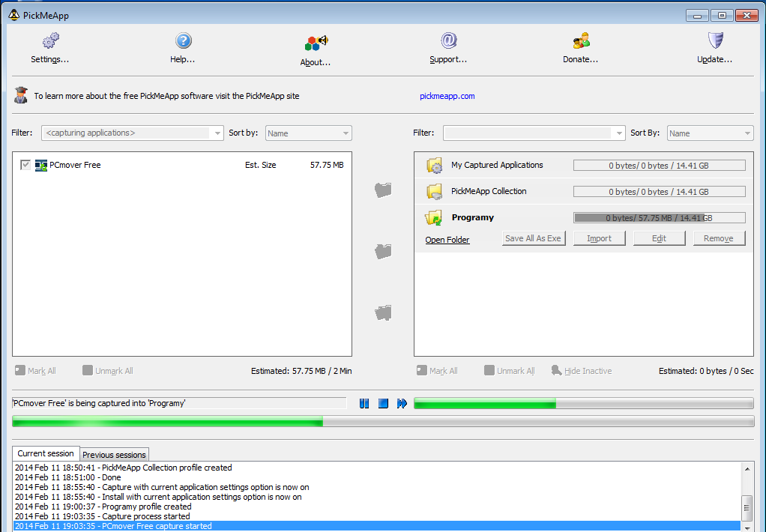The width and height of the screenshot is (766, 532).
Task: Unmark All in the left applications panel
Action: click(x=107, y=371)
